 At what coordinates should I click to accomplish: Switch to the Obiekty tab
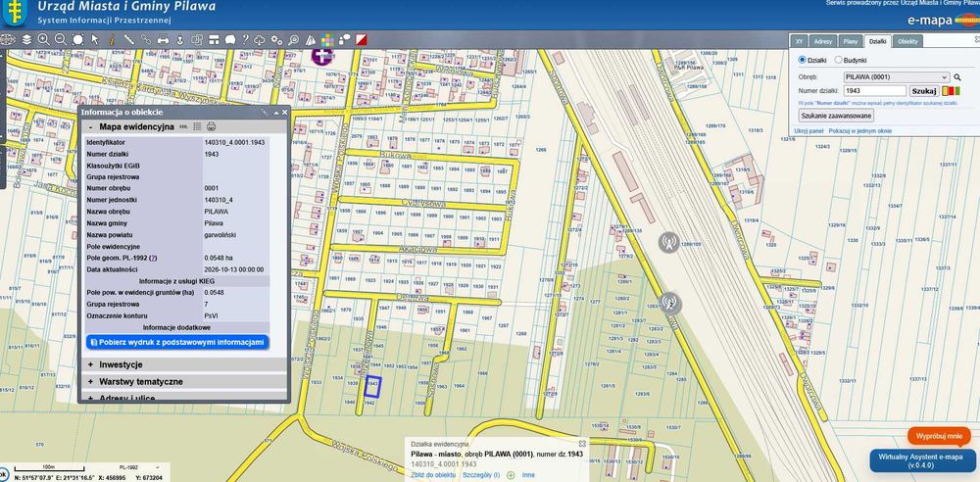pyautogui.click(x=907, y=41)
